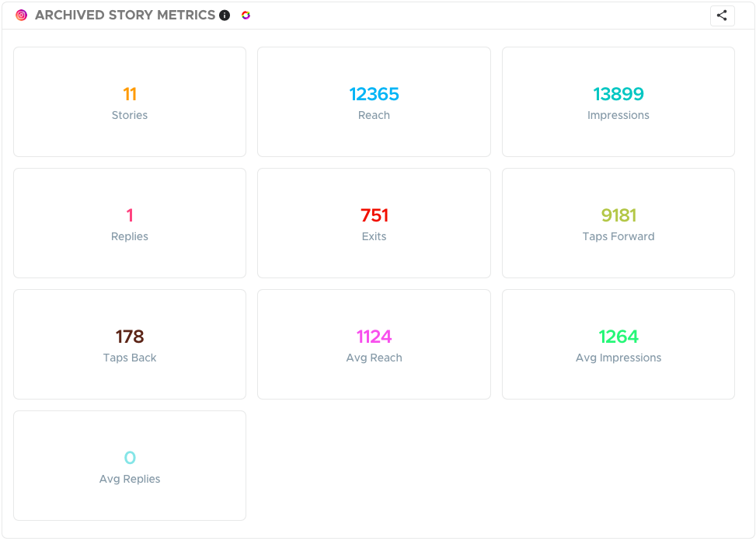Screen dimensions: 756x541
Task: Click the Archived Story Metrics title
Action: coord(125,15)
